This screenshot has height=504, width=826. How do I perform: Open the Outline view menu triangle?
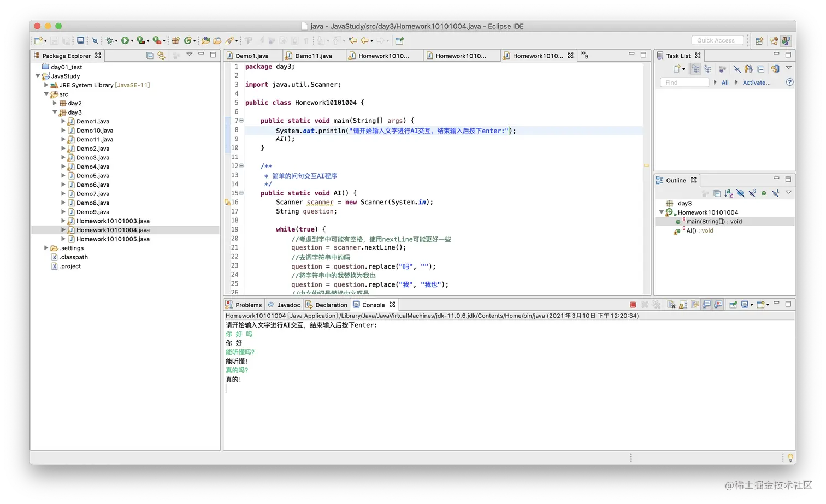pos(788,192)
